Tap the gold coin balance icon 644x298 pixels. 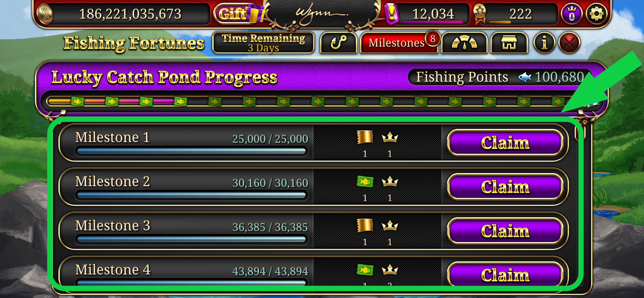click(45, 13)
